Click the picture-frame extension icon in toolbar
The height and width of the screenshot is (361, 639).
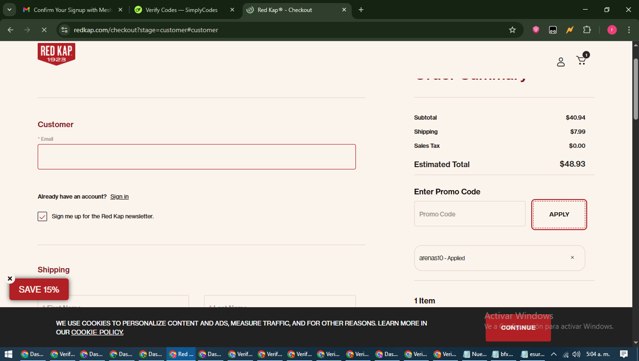click(553, 30)
